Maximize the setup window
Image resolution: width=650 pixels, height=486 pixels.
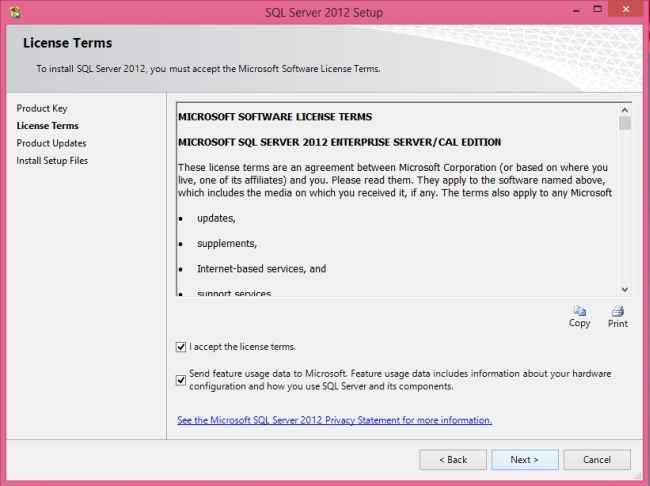pos(597,9)
